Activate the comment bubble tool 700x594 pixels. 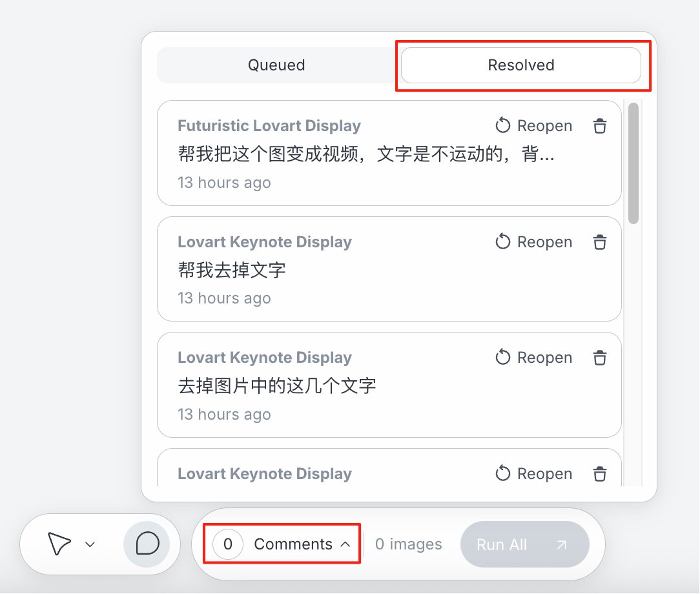147,544
